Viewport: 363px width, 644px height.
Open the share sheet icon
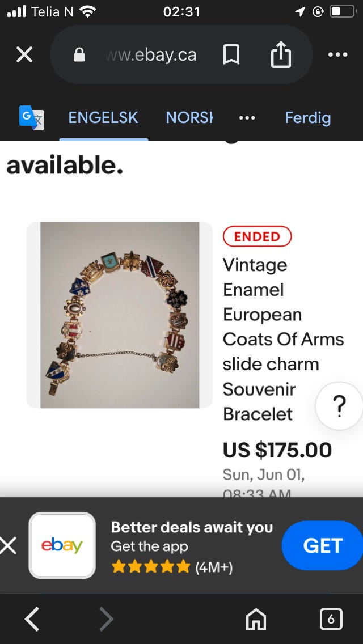coord(281,54)
